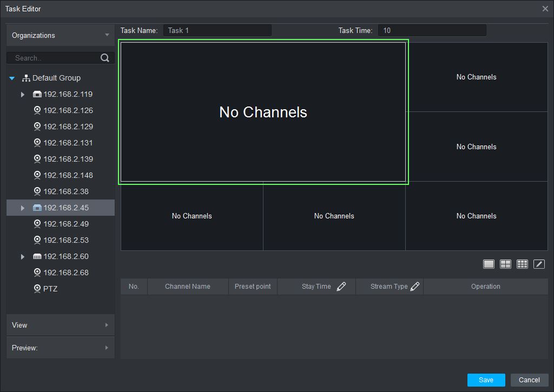Choose the nine-split grid layout icon
The height and width of the screenshot is (392, 554).
tap(522, 264)
